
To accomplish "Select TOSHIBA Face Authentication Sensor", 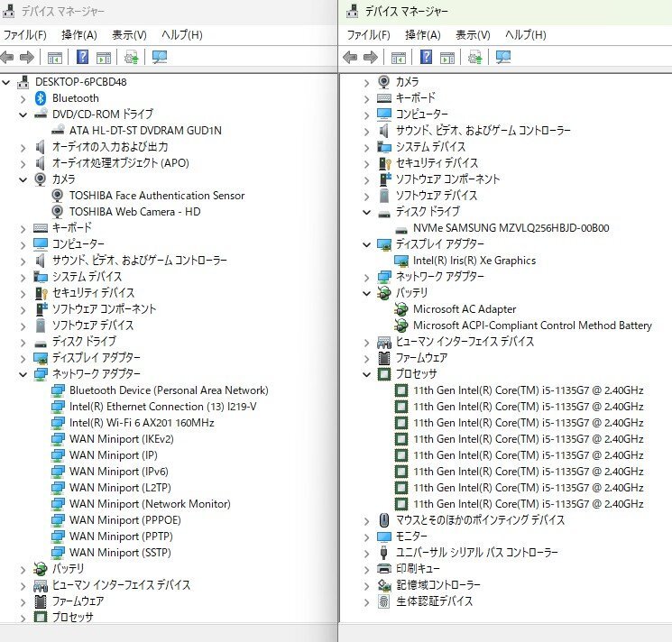I will [x=157, y=196].
